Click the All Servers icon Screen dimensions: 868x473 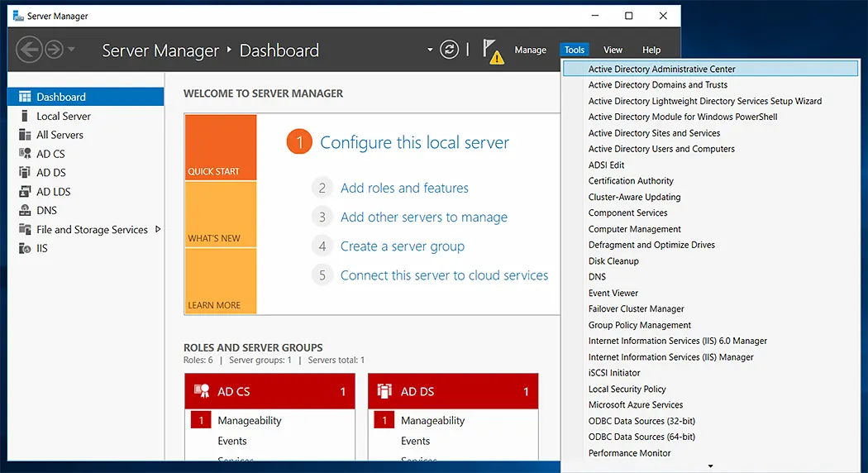25,135
